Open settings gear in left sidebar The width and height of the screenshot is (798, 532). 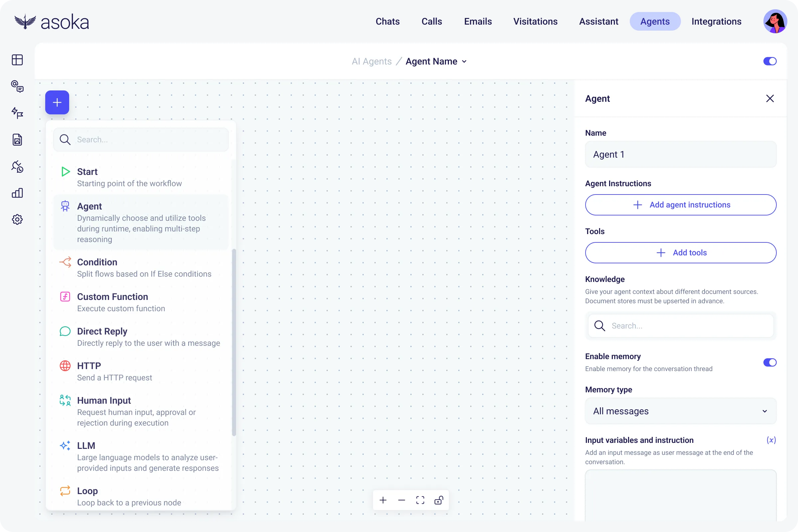coord(17,219)
